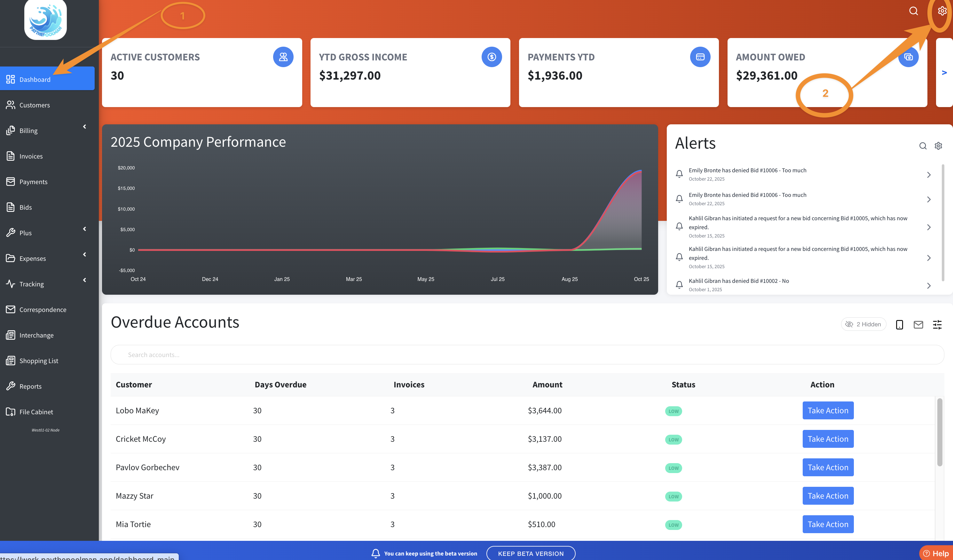Image resolution: width=953 pixels, height=560 pixels.
Task: Click the mobile phone icon in Overdue Accounts
Action: [899, 324]
